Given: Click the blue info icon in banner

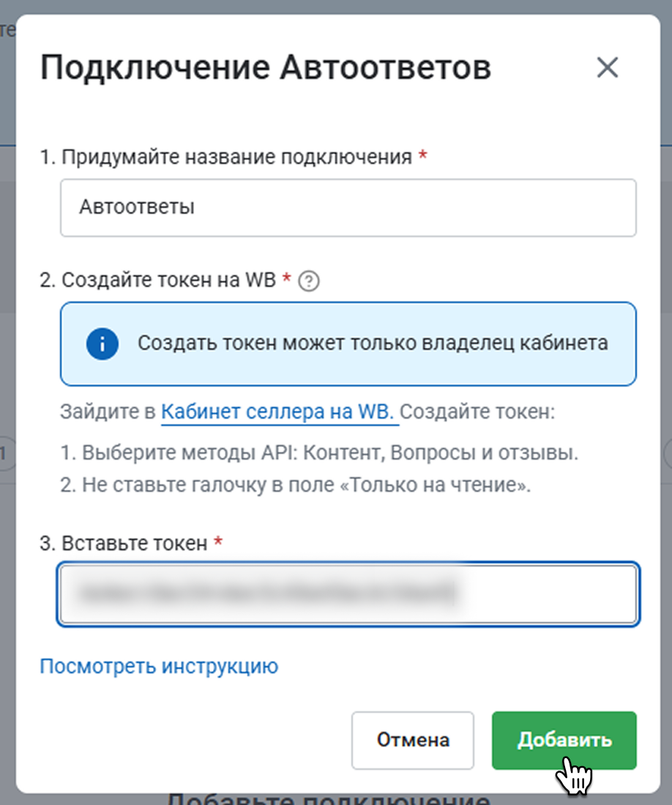Looking at the screenshot, I should pyautogui.click(x=102, y=343).
